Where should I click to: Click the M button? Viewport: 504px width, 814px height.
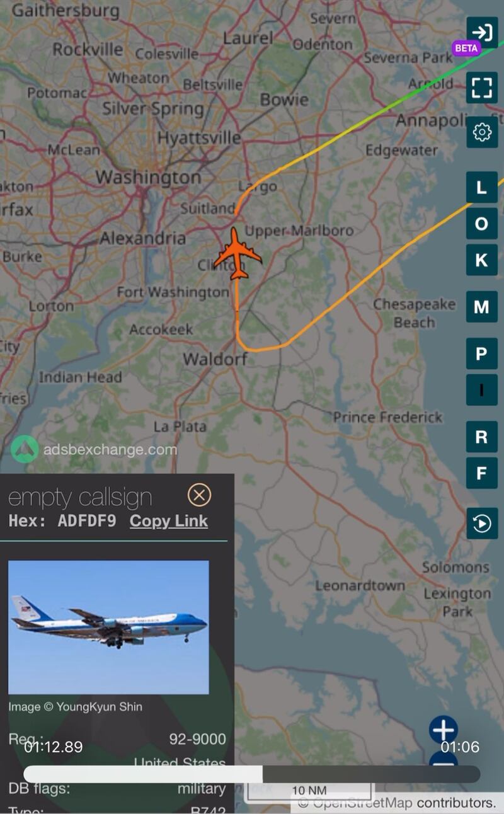pos(482,307)
